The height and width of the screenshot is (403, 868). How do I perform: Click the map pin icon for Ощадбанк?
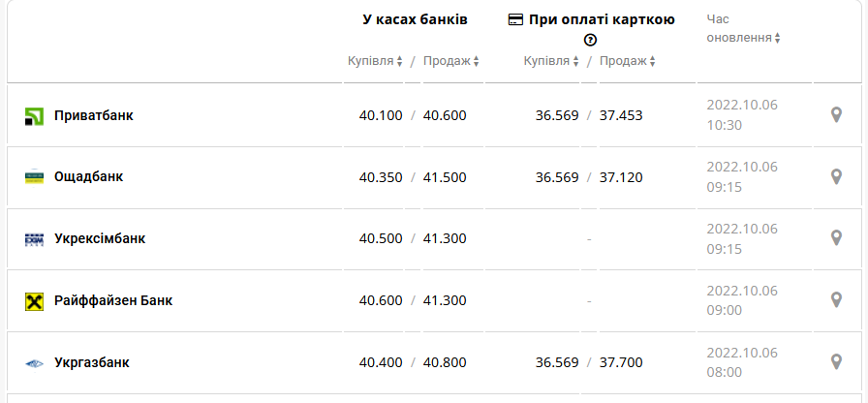coord(837,177)
